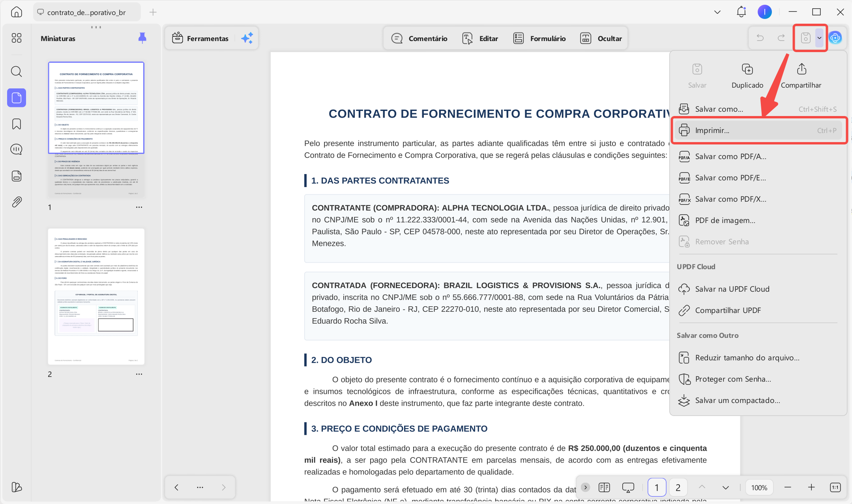Choose Compartilhar UPDF option

click(x=758, y=310)
